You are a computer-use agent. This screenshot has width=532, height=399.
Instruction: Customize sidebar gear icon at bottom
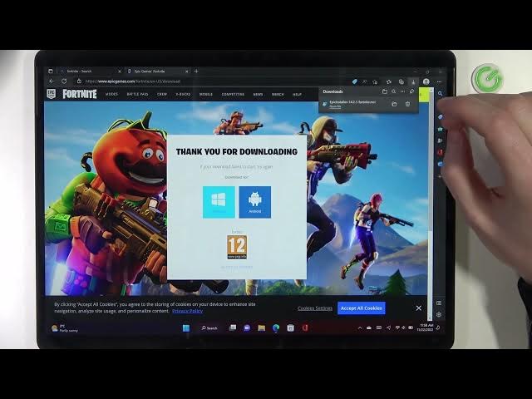(439, 314)
